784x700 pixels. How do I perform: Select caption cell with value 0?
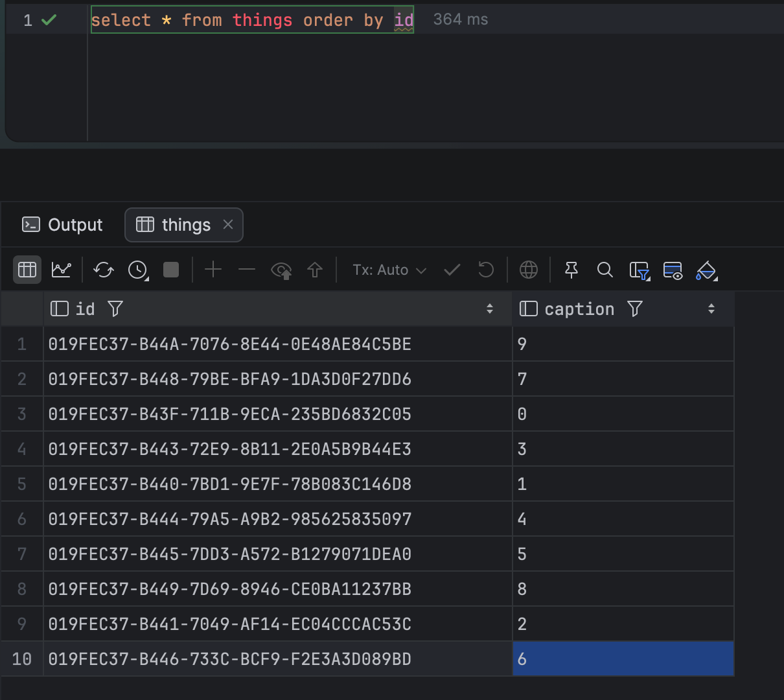[623, 414]
